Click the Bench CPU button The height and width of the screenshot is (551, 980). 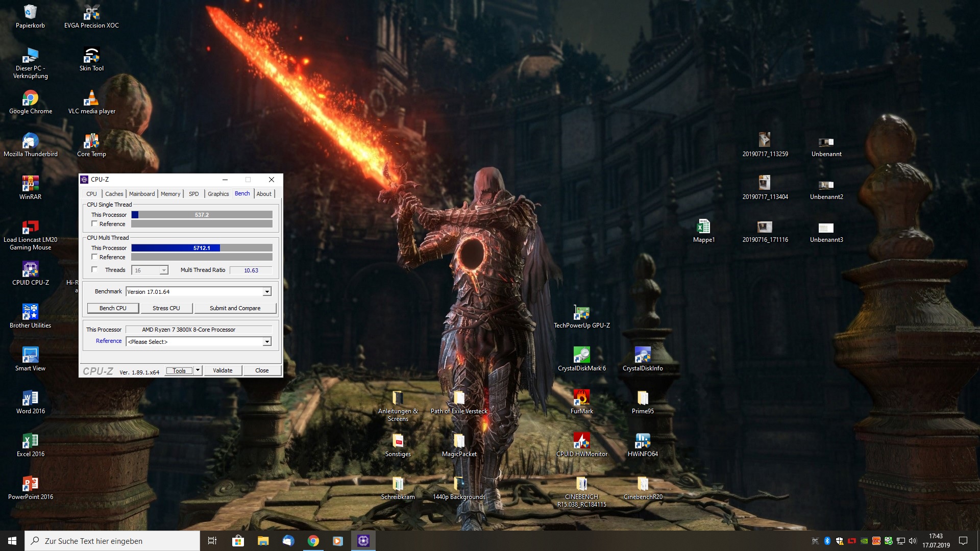(113, 308)
